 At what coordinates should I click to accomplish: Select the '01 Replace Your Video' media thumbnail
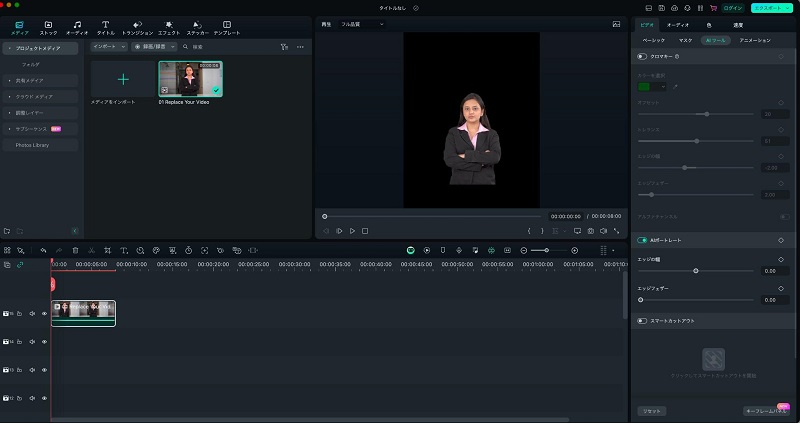(190, 79)
